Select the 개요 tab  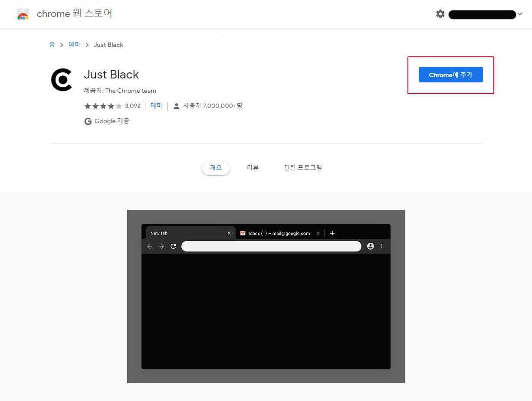[x=216, y=168]
